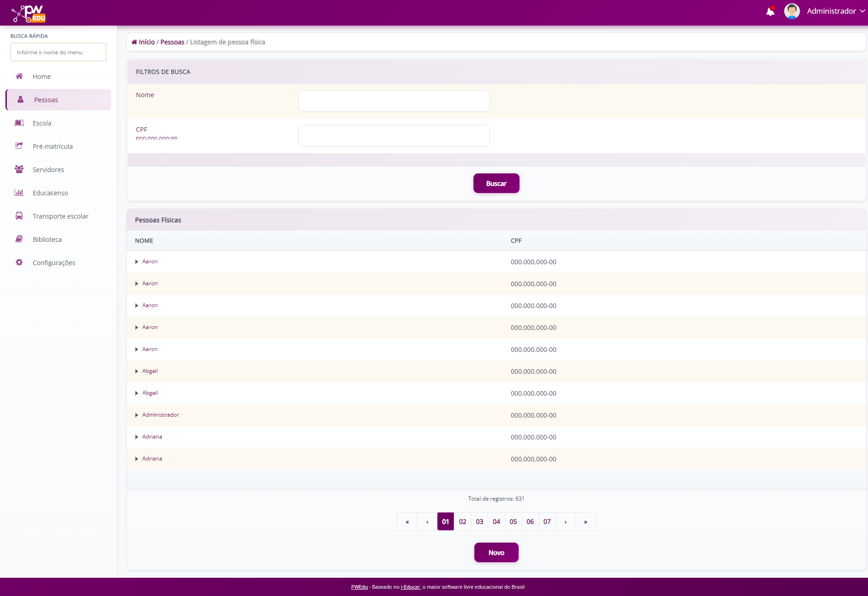This screenshot has height=596, width=868.
Task: Go to page 03 in pagination
Action: (x=479, y=522)
